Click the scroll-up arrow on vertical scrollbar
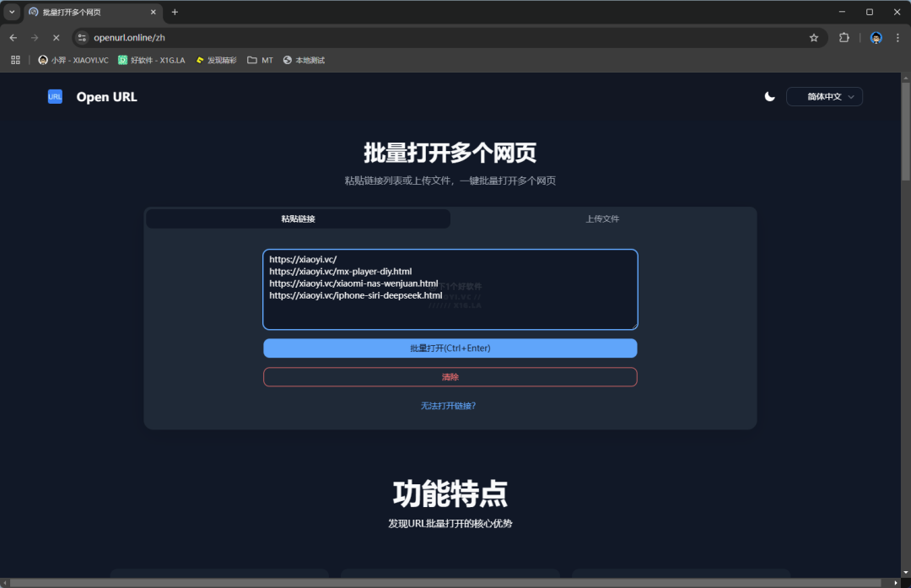Screen dimensions: 911x588 pos(906,78)
